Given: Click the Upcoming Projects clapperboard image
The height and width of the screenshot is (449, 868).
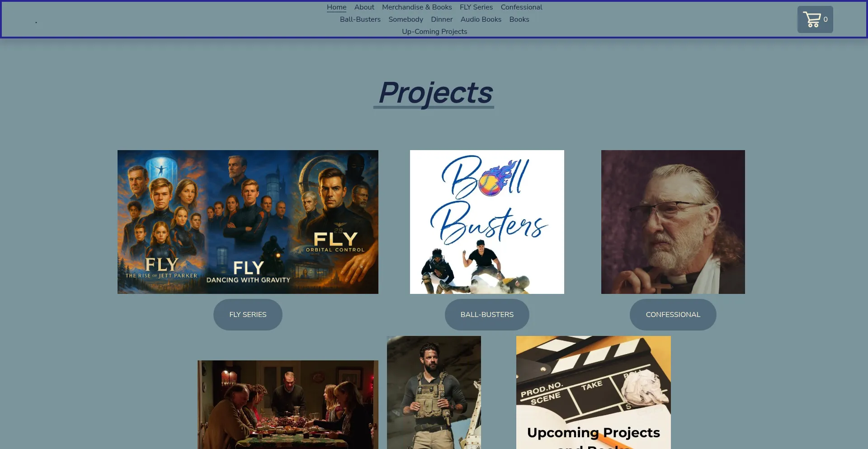Looking at the screenshot, I should coord(593,392).
